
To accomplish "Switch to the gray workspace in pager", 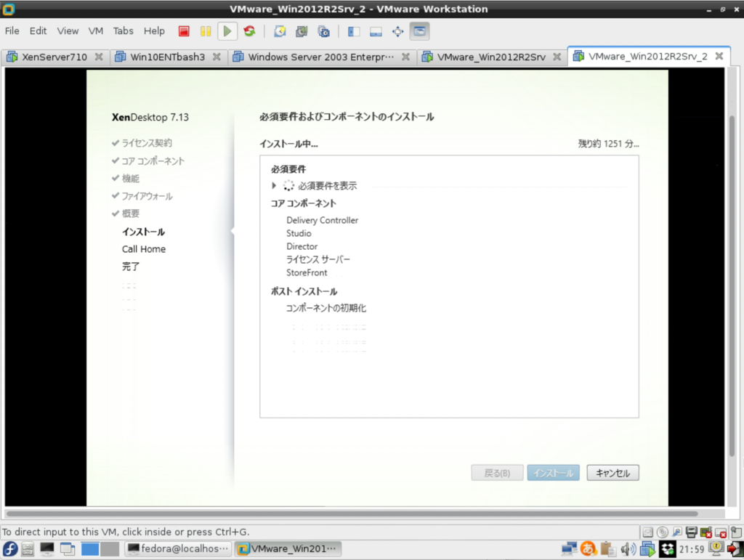I will [x=110, y=549].
